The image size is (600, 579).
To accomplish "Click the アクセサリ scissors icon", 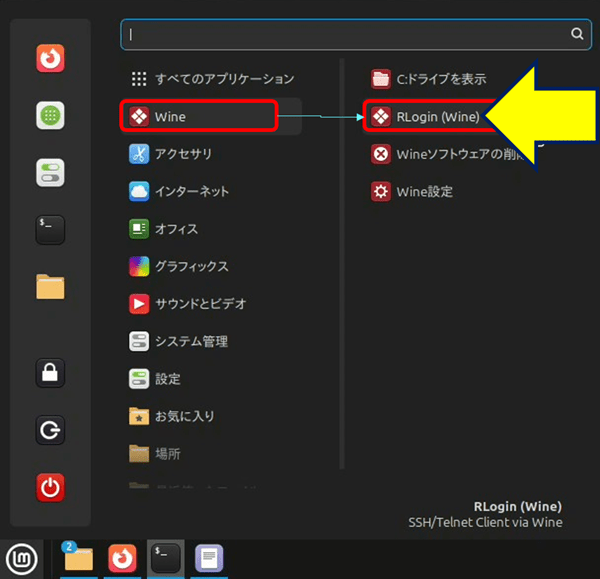I will pyautogui.click(x=139, y=154).
